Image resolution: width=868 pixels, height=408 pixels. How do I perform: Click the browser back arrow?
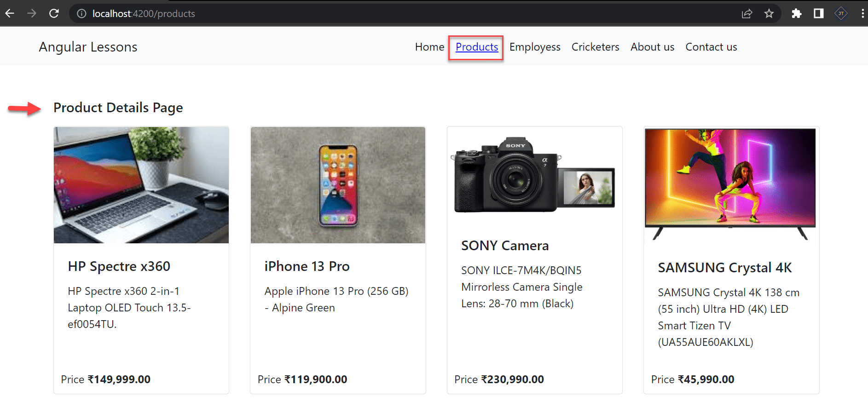[10, 13]
